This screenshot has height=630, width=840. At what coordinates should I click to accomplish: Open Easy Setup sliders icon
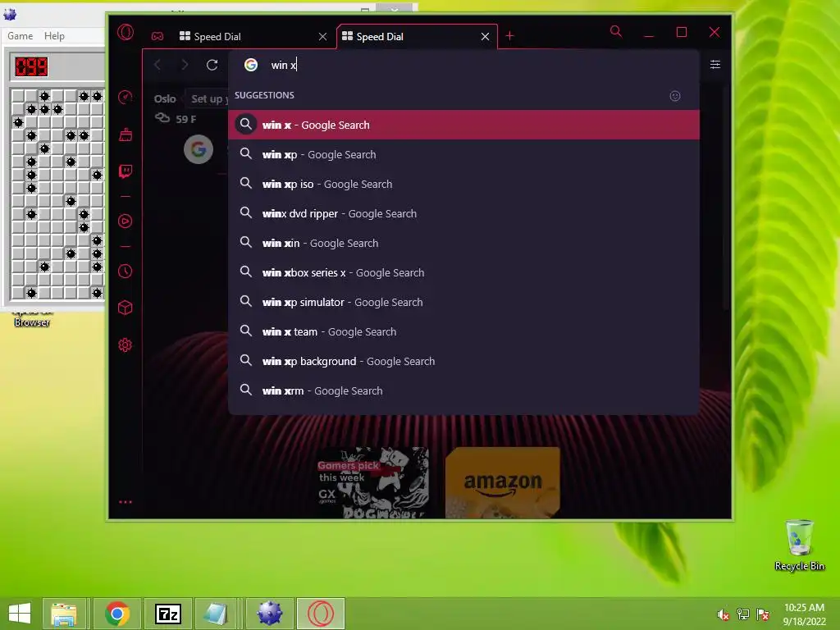pos(715,64)
